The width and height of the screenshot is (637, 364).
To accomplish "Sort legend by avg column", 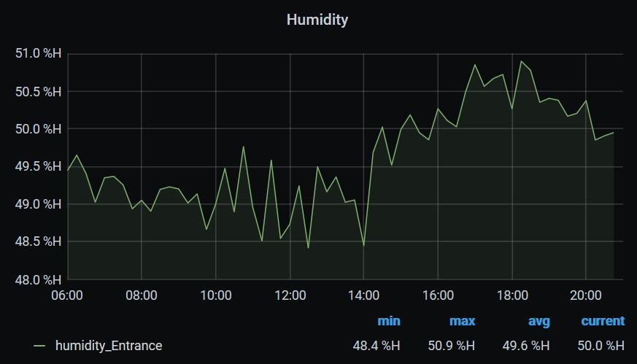I will [x=538, y=321].
